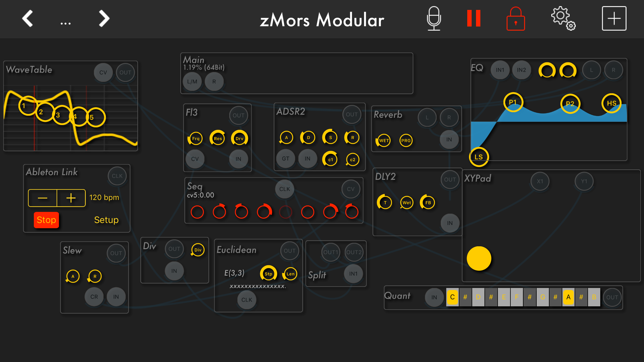
Task: Select the LS low-shelf EQ handle
Action: tap(479, 157)
